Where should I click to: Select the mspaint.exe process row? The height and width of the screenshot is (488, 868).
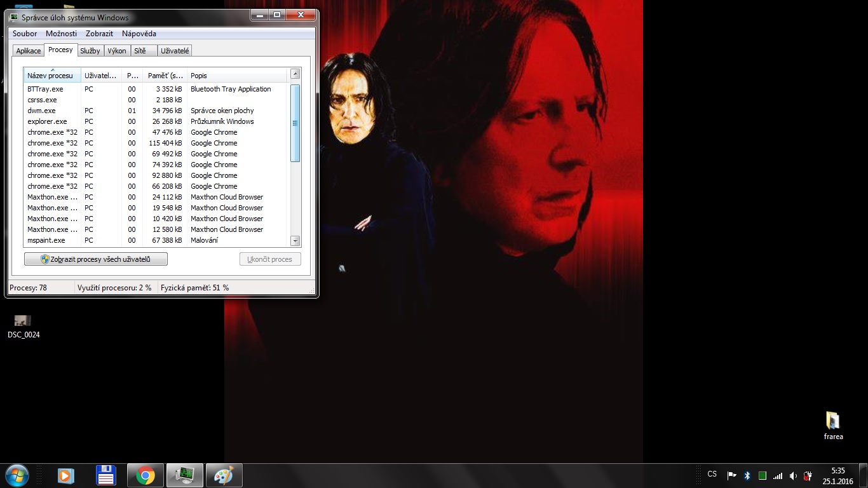[46, 240]
